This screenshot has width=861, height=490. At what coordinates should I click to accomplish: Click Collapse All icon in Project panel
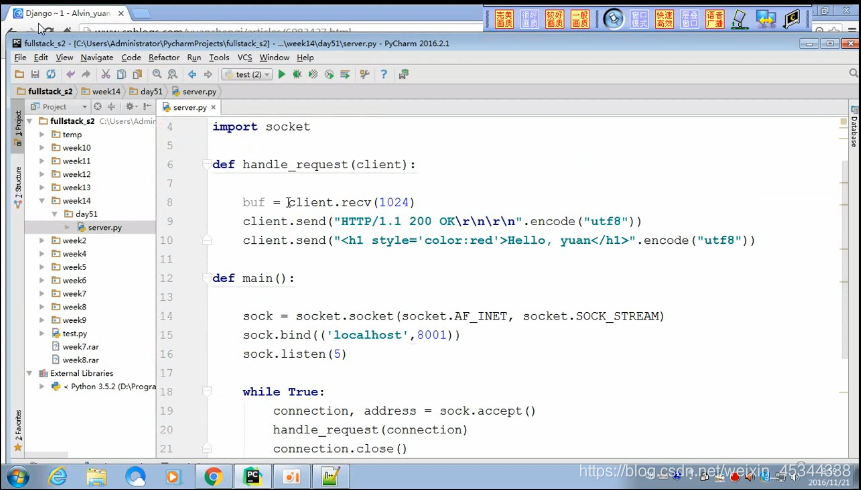[x=111, y=107]
